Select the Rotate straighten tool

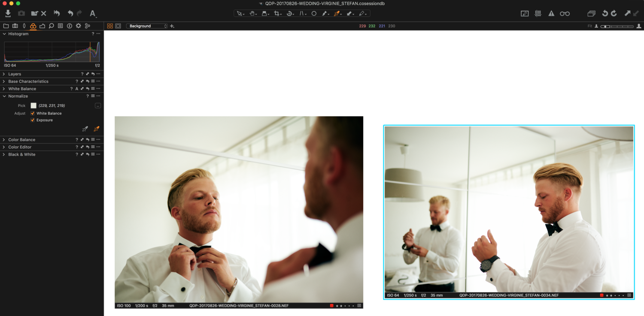[x=290, y=14]
